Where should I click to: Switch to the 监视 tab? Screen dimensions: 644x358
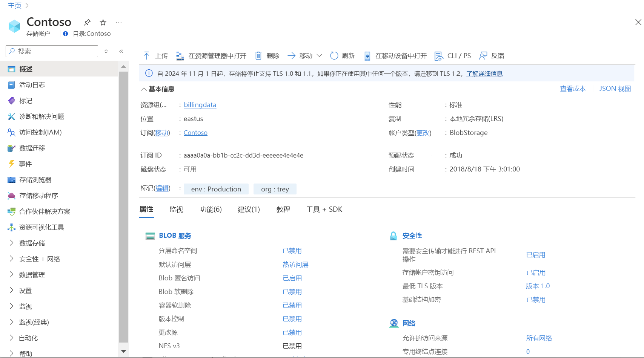[x=176, y=210]
